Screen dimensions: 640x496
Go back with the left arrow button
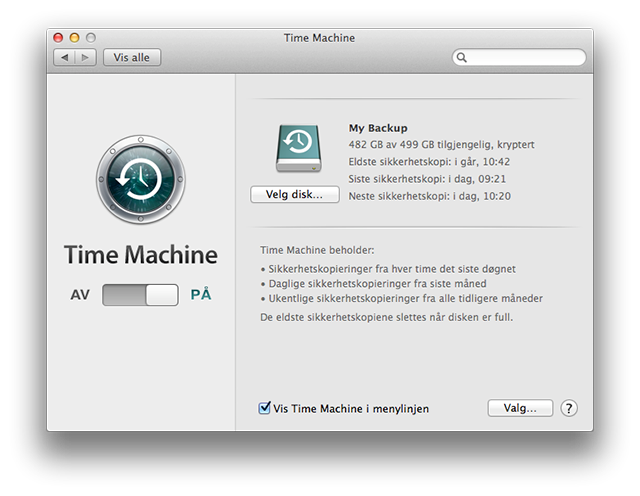point(64,57)
